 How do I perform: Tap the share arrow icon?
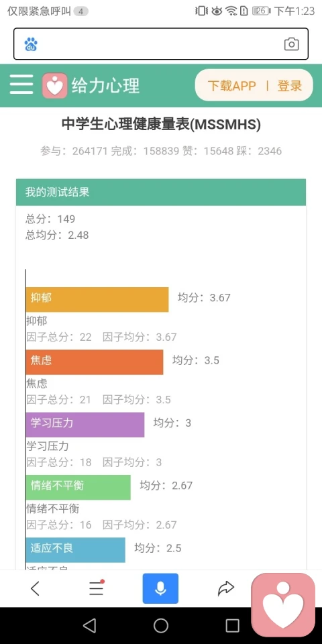pos(225,588)
